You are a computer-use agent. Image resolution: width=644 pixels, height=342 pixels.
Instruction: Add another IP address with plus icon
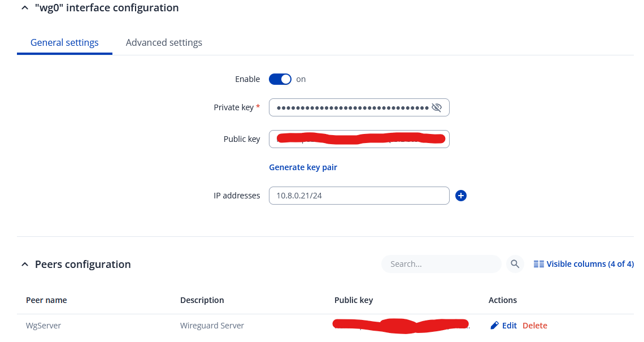pos(461,196)
